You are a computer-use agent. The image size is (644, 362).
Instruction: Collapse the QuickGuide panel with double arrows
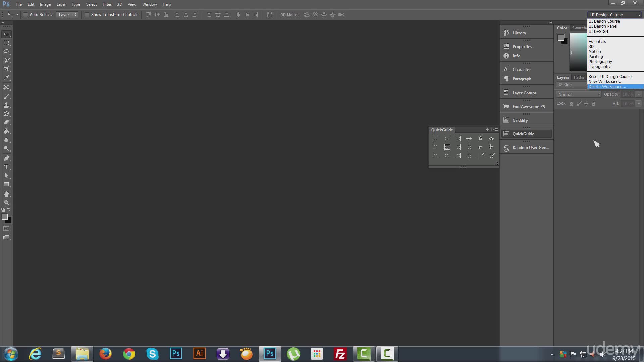click(487, 130)
